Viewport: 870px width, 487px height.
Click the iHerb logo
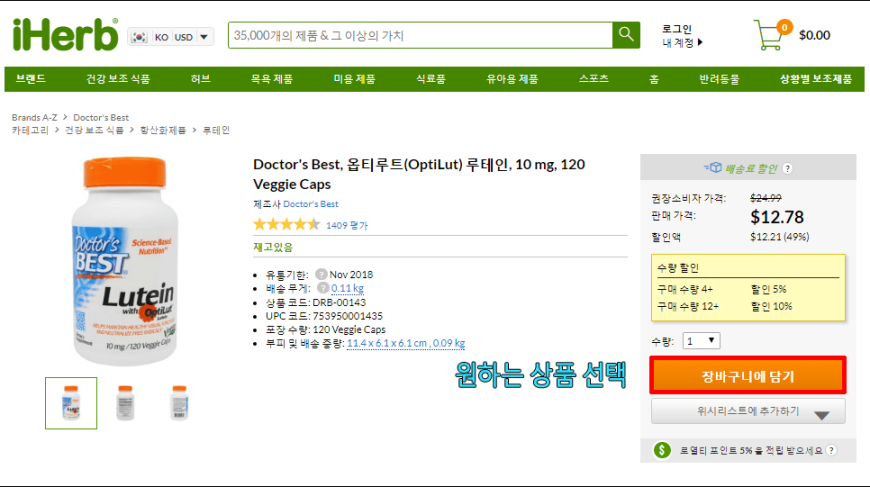(65, 34)
